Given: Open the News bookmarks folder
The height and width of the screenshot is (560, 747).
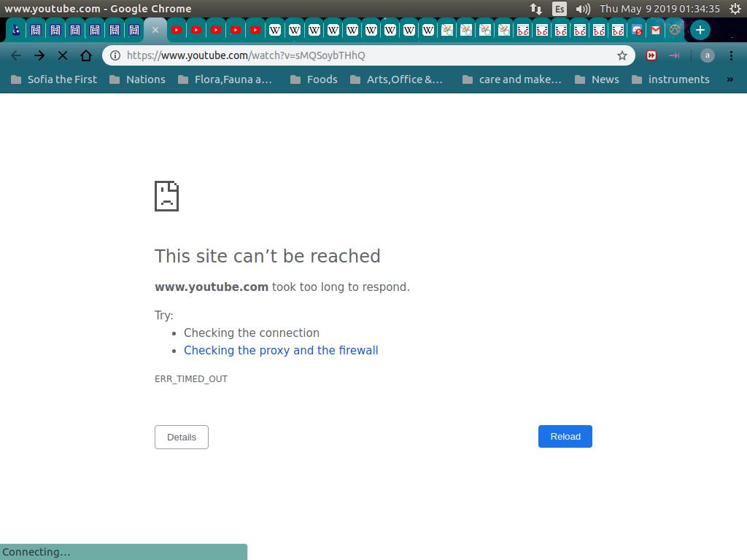Looking at the screenshot, I should (x=597, y=79).
